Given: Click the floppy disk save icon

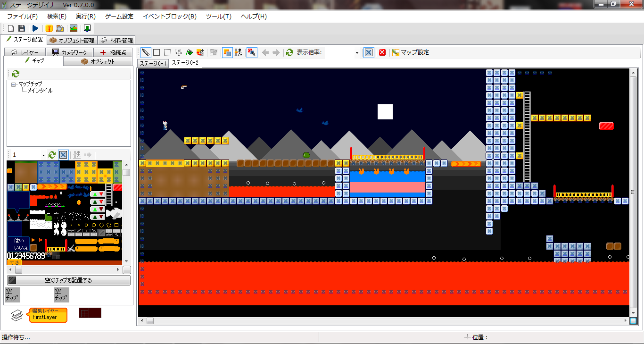Looking at the screenshot, I should click(22, 28).
